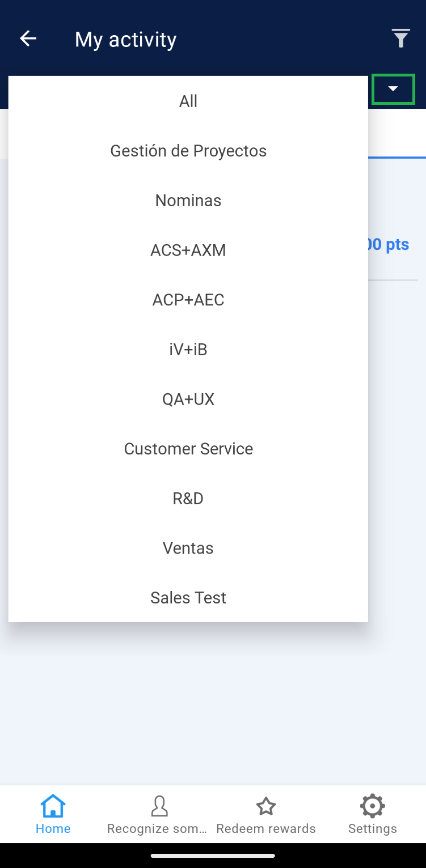Tap the points value text
Image resolution: width=426 pixels, height=868 pixels.
(389, 245)
